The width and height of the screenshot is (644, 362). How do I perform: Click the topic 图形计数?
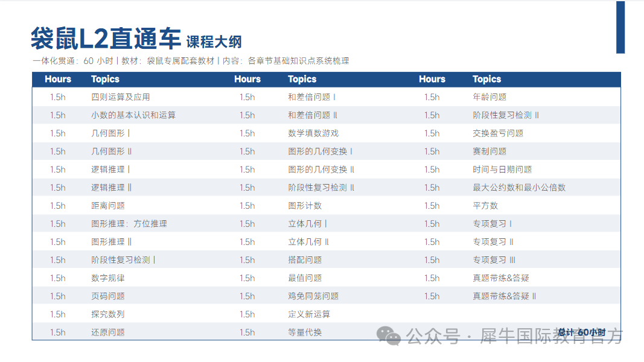305,206
